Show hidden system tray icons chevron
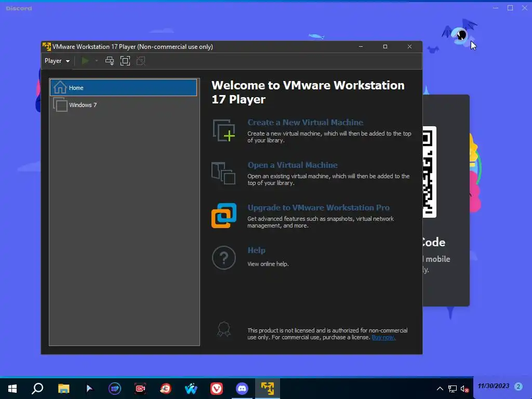This screenshot has height=399, width=532. (x=440, y=389)
